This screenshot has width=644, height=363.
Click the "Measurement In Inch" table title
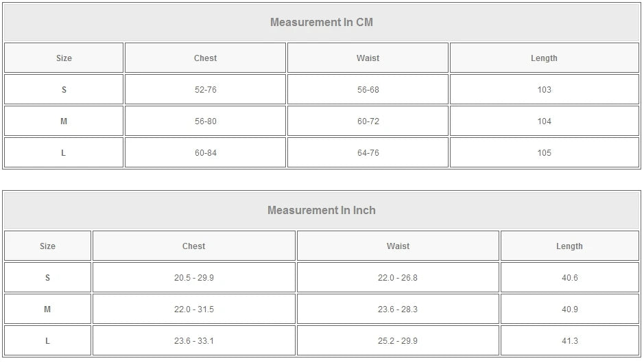pos(322,210)
